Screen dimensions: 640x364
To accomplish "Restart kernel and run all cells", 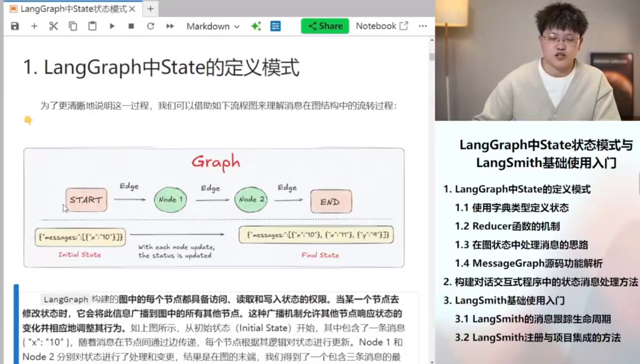I will click(170, 26).
